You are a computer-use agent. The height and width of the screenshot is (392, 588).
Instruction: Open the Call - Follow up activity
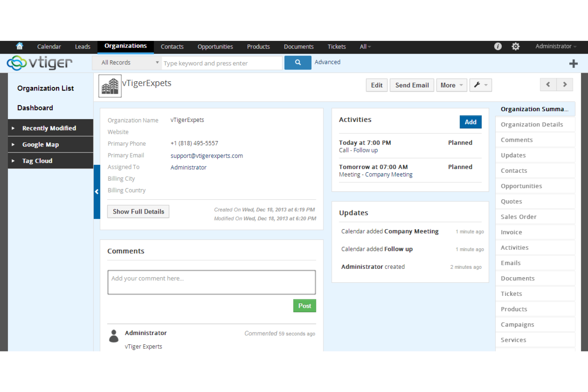coord(358,150)
